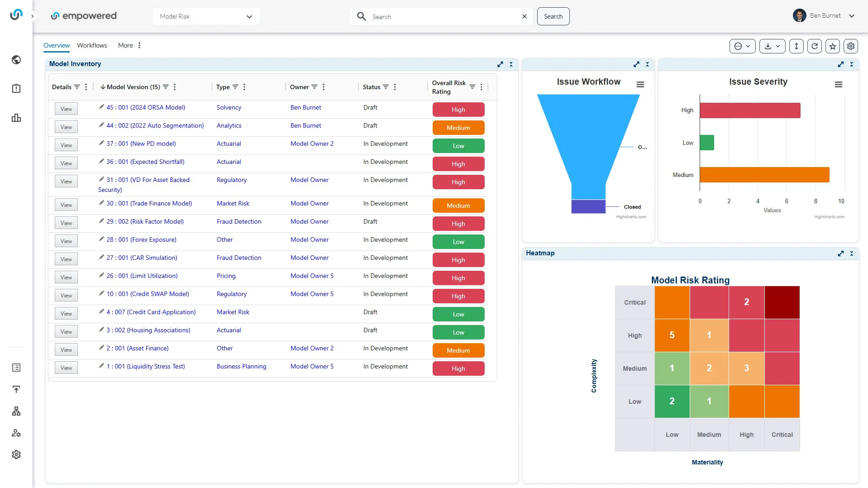Screen dimensions: 868x488
Task: Edit the 44 : 002 (2022 Auto Segmentation) pencil icon
Action: (x=101, y=125)
